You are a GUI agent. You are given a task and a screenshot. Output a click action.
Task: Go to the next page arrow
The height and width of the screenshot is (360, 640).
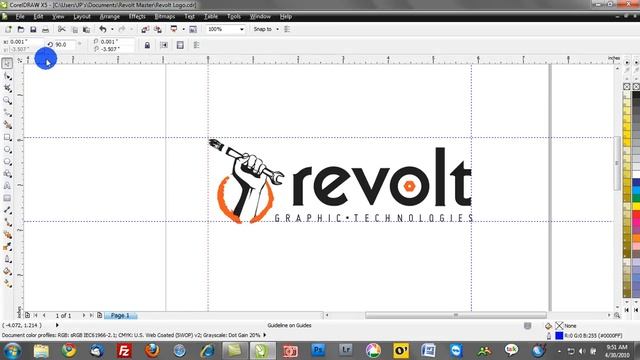(x=84, y=316)
